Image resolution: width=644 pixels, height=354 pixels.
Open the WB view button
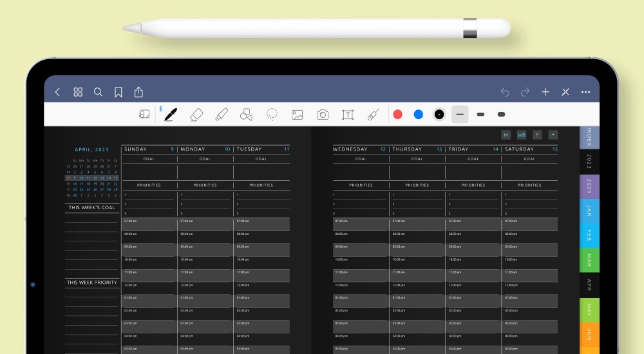click(x=521, y=135)
